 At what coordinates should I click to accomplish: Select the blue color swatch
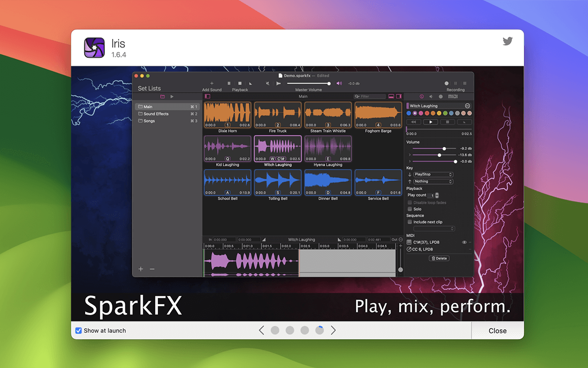(409, 113)
